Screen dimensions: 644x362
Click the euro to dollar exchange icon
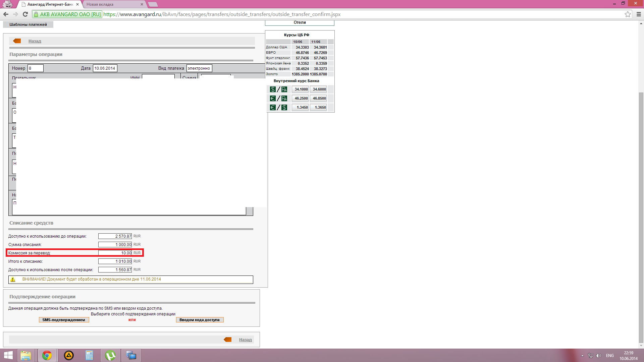(278, 108)
